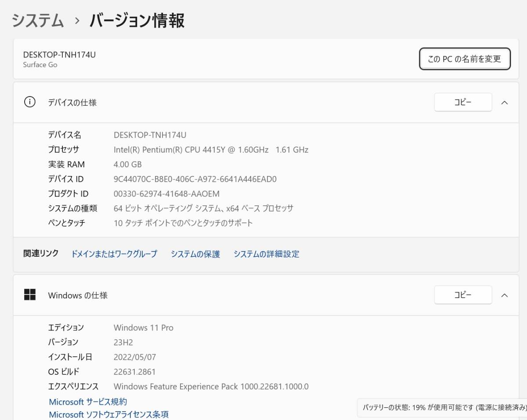527x420 pixels.
Task: Click the device specifications info icon
Action: click(x=29, y=102)
